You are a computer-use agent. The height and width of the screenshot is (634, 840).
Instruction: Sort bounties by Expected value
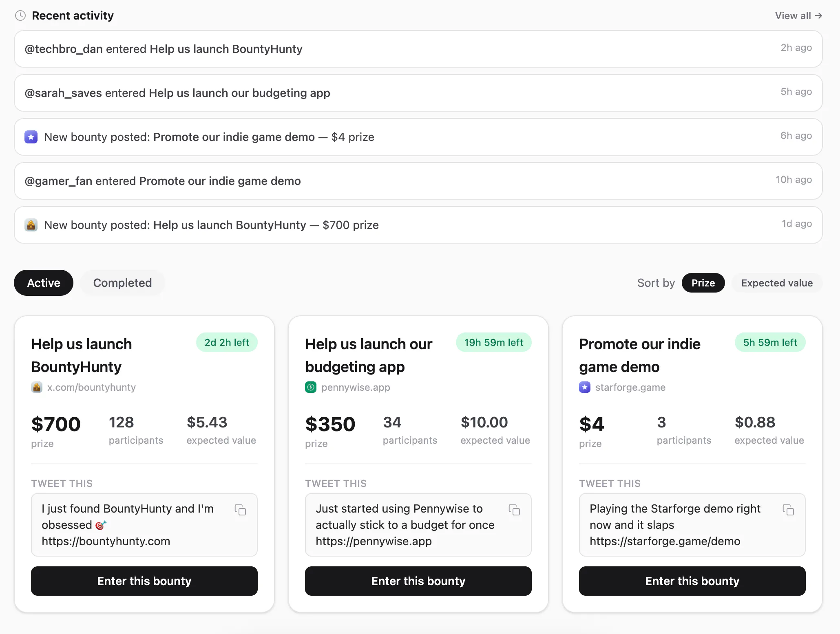coord(777,283)
